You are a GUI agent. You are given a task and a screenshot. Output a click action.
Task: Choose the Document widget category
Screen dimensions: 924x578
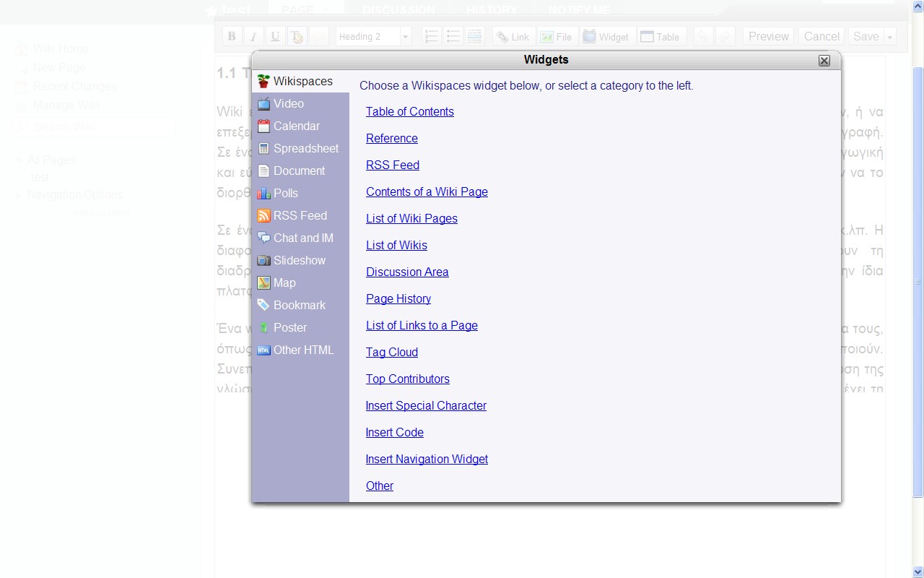300,171
